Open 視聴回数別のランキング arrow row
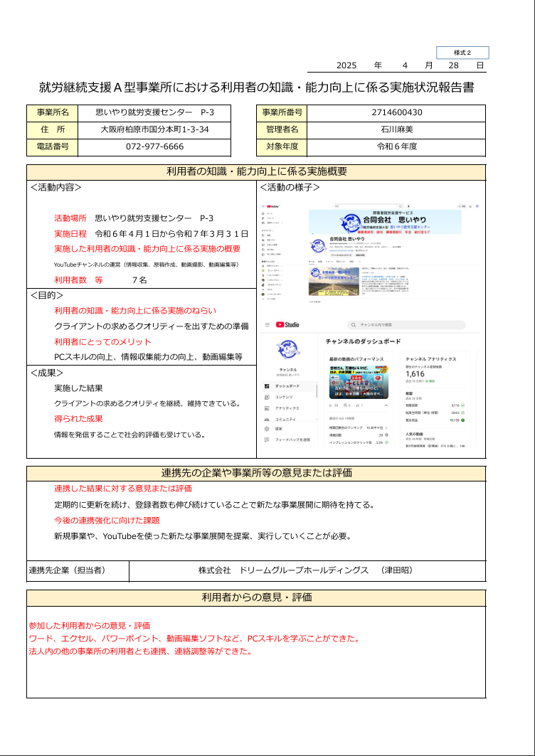535x756 pixels. pos(358,427)
